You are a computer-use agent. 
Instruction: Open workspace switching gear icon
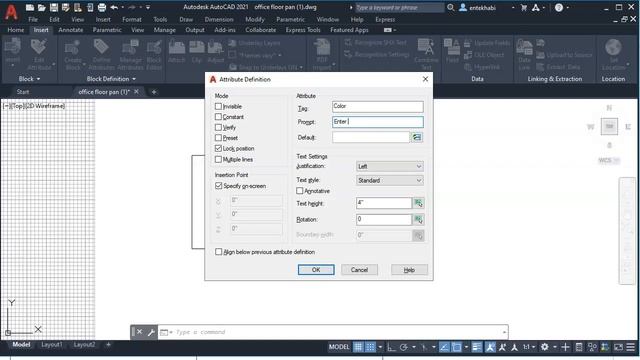[x=544, y=347]
